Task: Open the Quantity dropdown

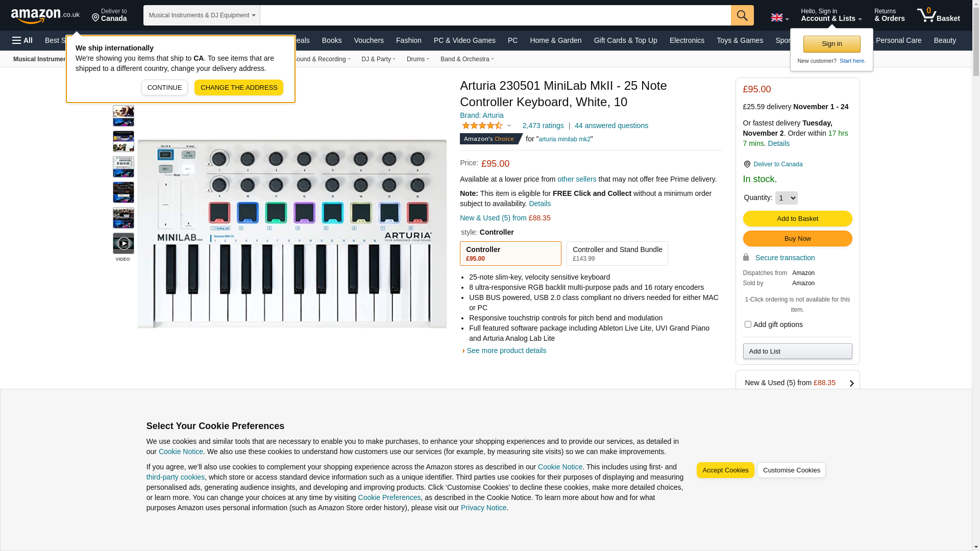Action: 786,198
